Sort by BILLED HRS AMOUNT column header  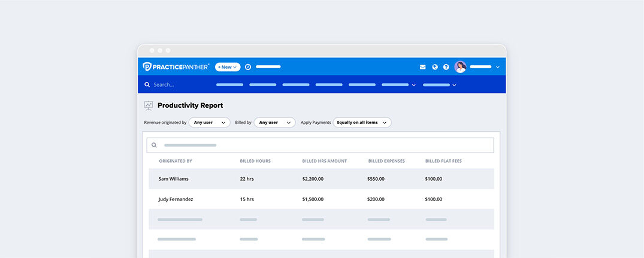[325, 161]
